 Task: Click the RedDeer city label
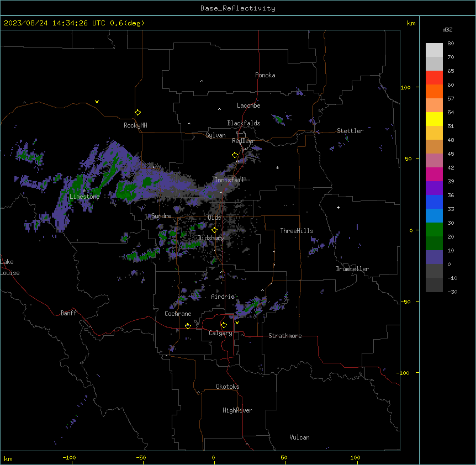click(243, 141)
